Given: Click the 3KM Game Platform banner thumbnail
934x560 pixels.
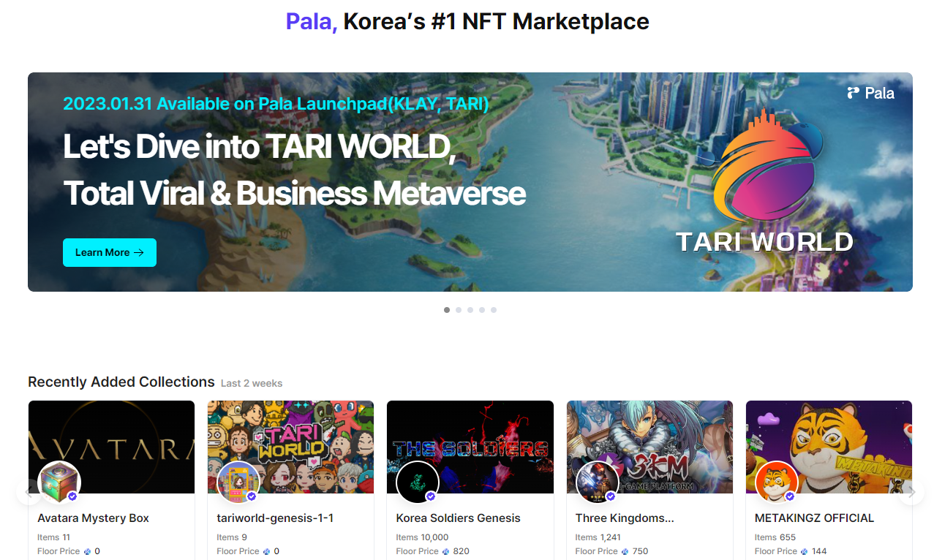Looking at the screenshot, I should (649, 447).
